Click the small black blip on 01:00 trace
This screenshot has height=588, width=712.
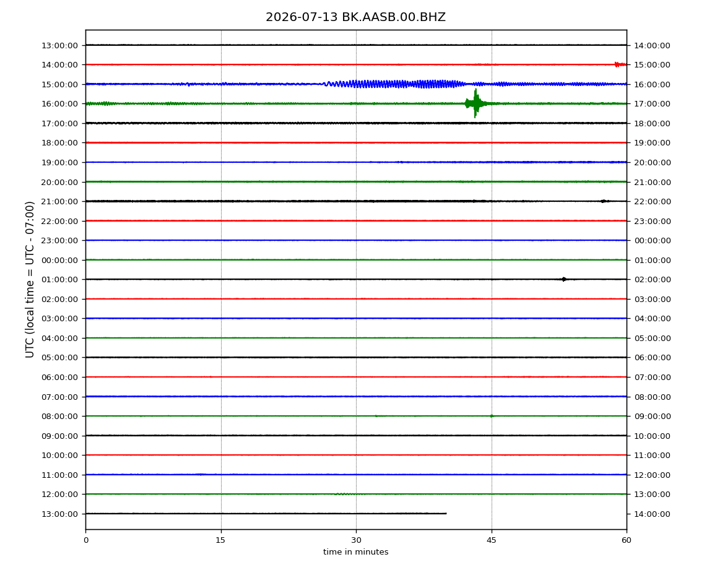[563, 279]
